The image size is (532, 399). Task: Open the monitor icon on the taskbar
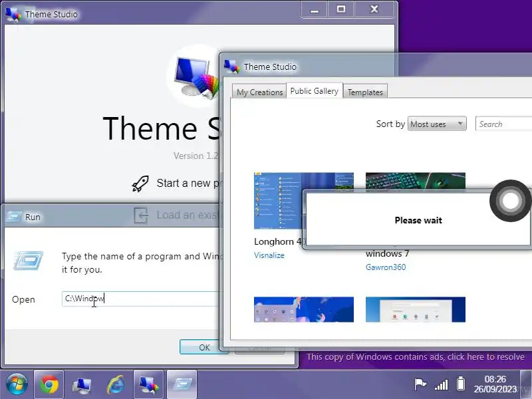[81, 385]
